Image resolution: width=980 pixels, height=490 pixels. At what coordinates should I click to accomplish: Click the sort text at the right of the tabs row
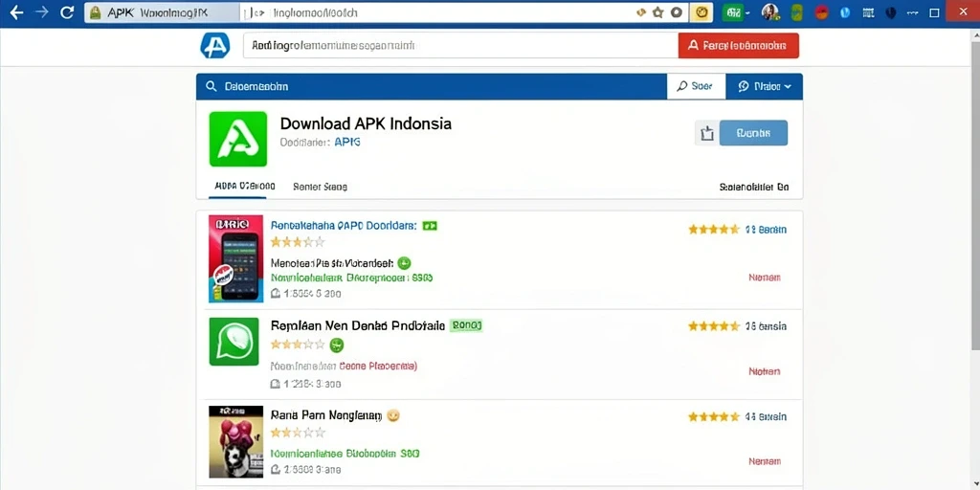pyautogui.click(x=754, y=187)
